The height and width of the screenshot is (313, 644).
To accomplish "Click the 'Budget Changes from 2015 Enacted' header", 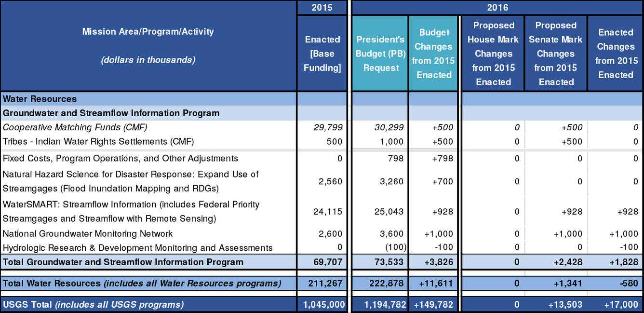I will 433,54.
